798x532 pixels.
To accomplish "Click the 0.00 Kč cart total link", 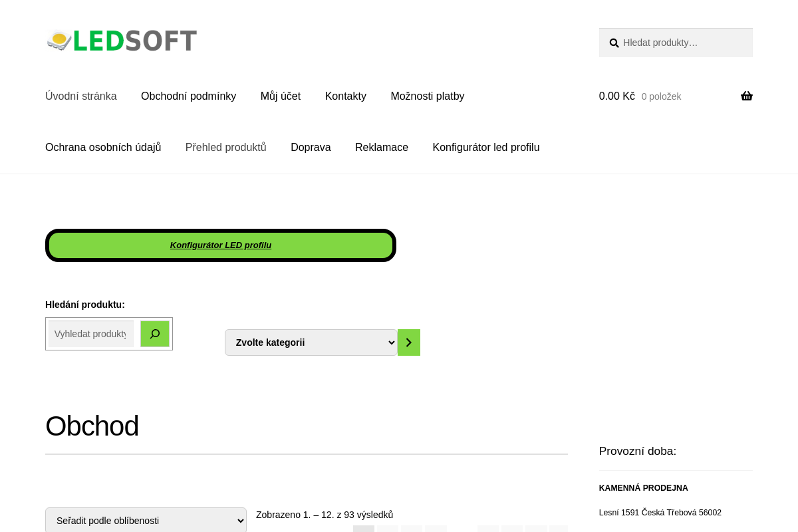I will coord(616,96).
